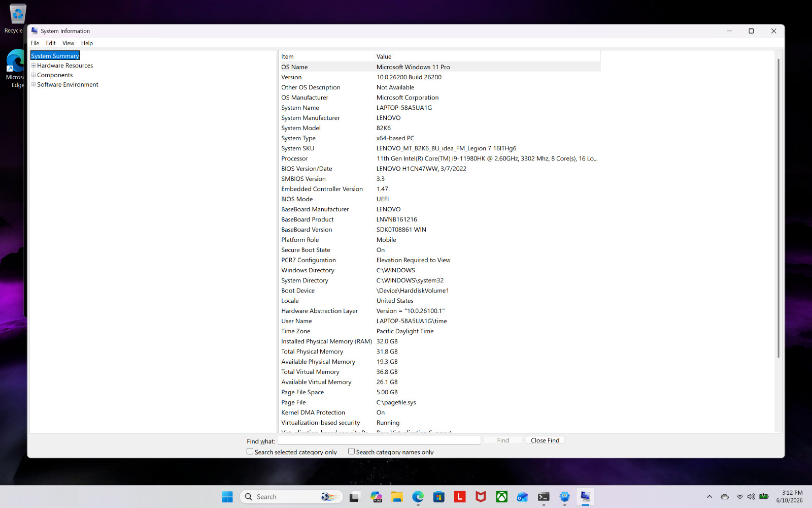Image resolution: width=812 pixels, height=508 pixels.
Task: Open the clock and date flyout
Action: (x=790, y=497)
